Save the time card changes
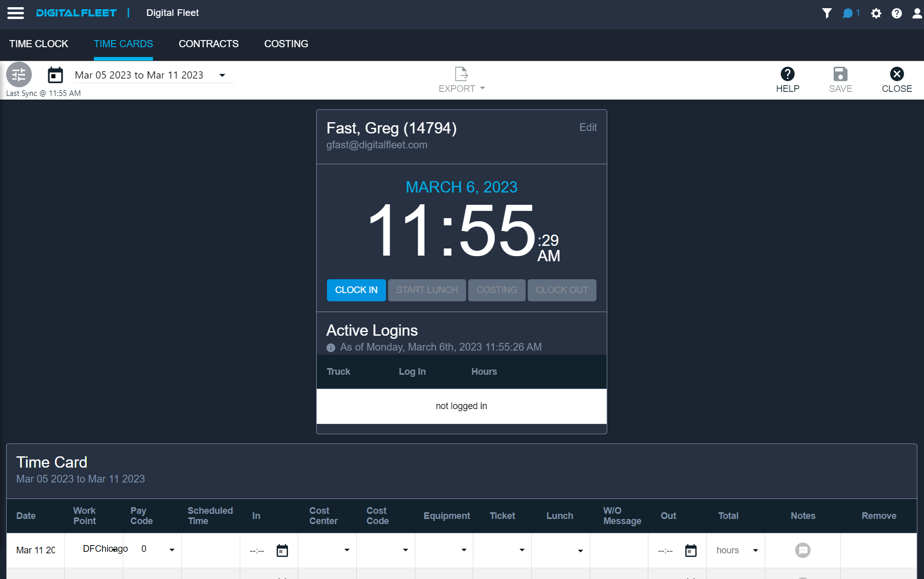 [x=840, y=80]
